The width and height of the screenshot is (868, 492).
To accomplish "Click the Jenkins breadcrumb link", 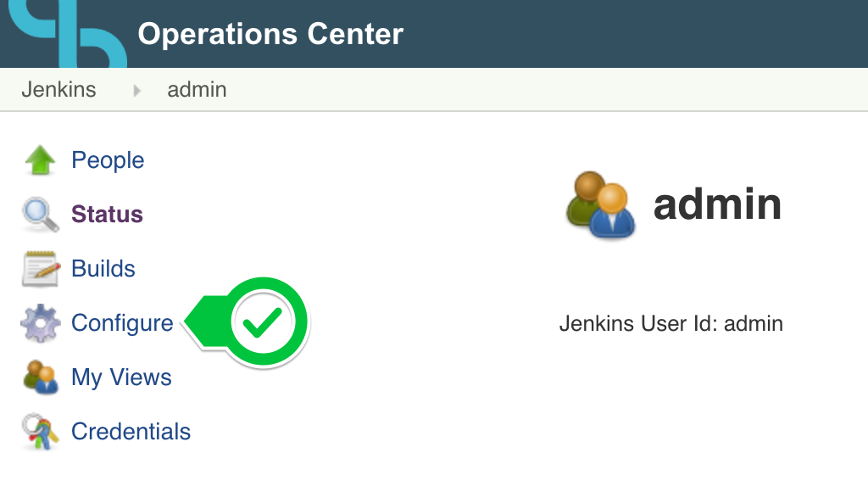I will [58, 90].
